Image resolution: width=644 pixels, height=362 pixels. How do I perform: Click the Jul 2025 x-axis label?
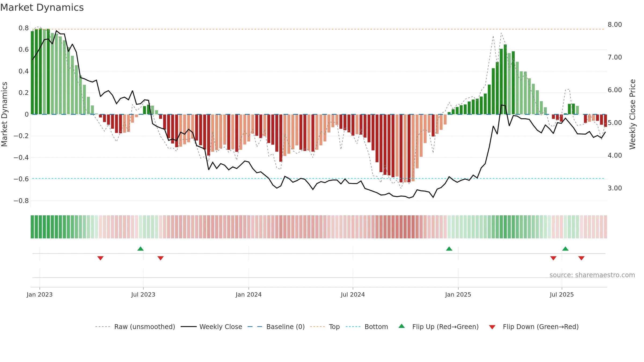pyautogui.click(x=562, y=294)
